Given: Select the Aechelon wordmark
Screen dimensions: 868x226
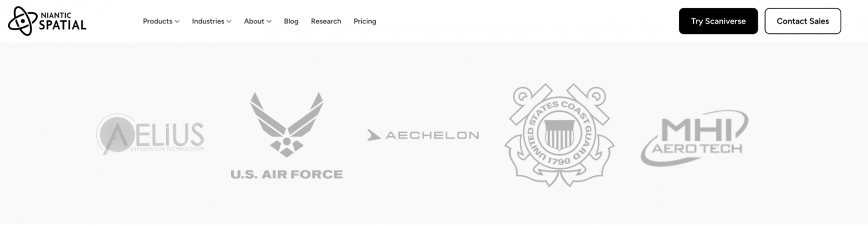Looking at the screenshot, I should coord(432,135).
